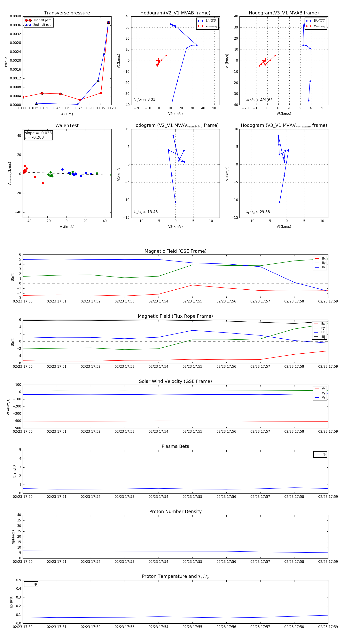This screenshot has width=351, height=644.
Task: Select B/√μ0ρ legend entry in V2_V1 MVAB hodogram
Action: coord(207,21)
